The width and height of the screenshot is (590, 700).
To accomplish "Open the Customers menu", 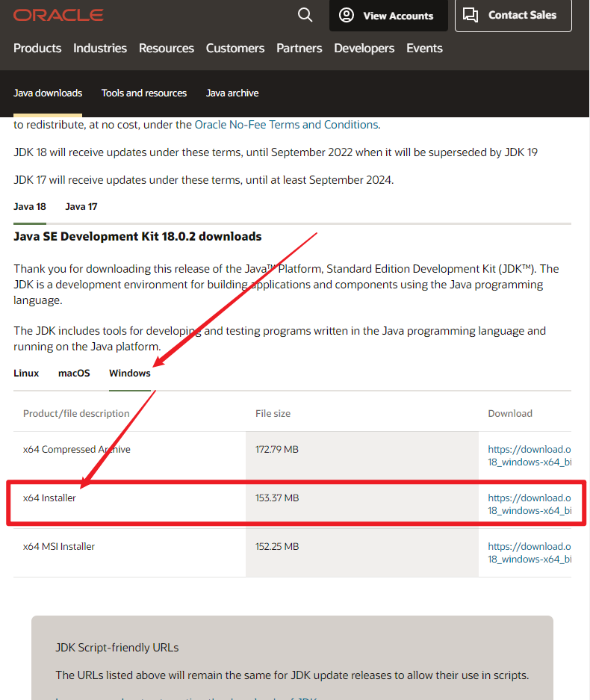I will point(235,49).
